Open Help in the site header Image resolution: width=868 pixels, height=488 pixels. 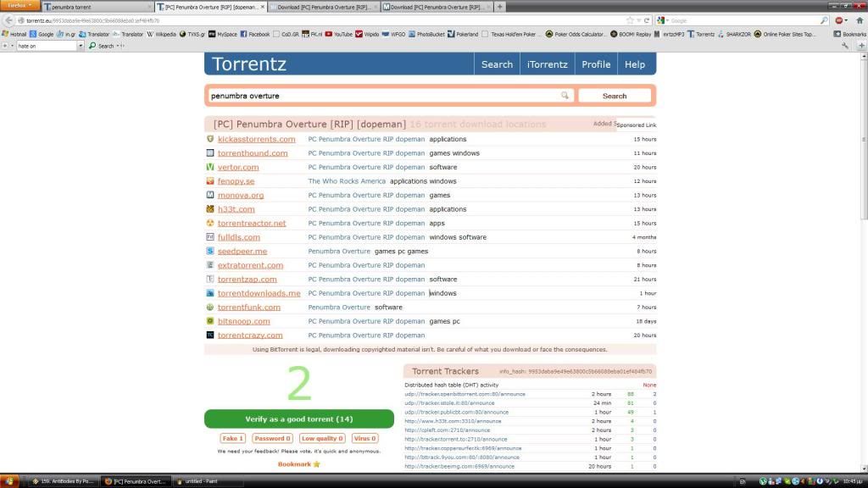(x=634, y=64)
